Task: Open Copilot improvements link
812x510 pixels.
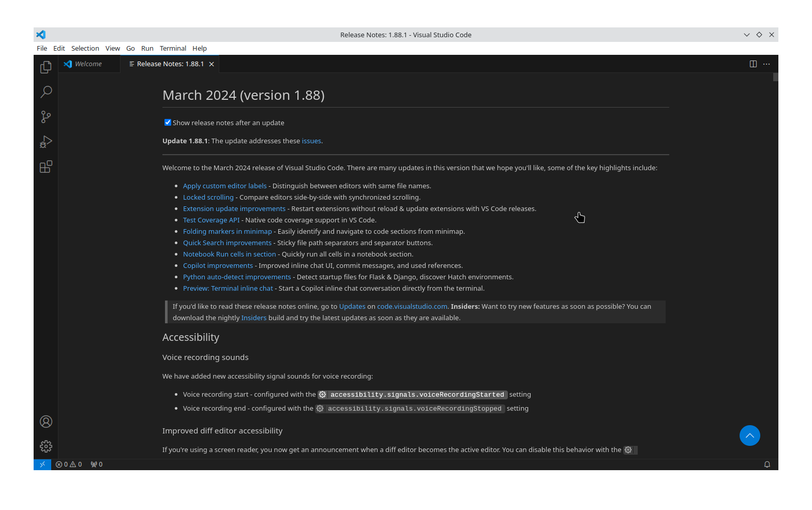Action: [218, 266]
